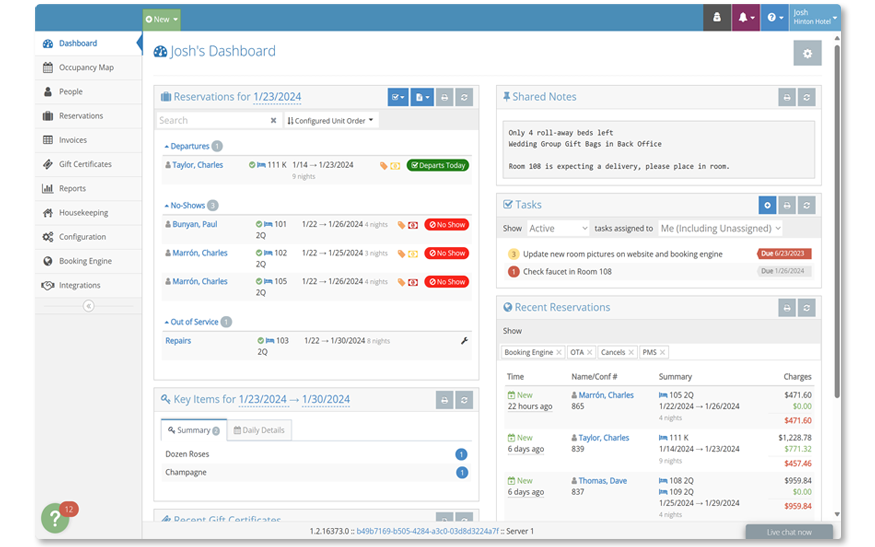This screenshot has width=875, height=547.
Task: Refresh the Key Items panel
Action: coord(464,400)
